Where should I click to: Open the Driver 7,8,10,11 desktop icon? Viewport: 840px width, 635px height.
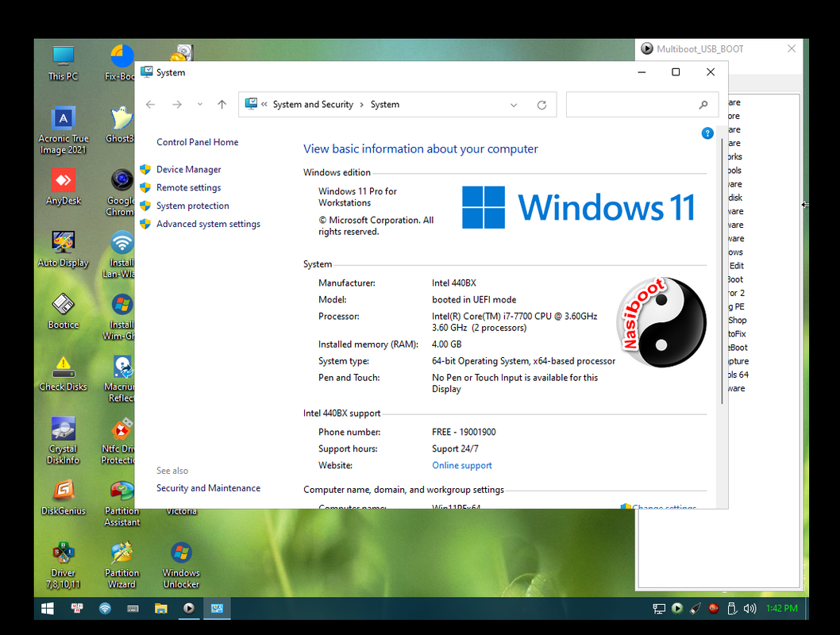(x=64, y=564)
